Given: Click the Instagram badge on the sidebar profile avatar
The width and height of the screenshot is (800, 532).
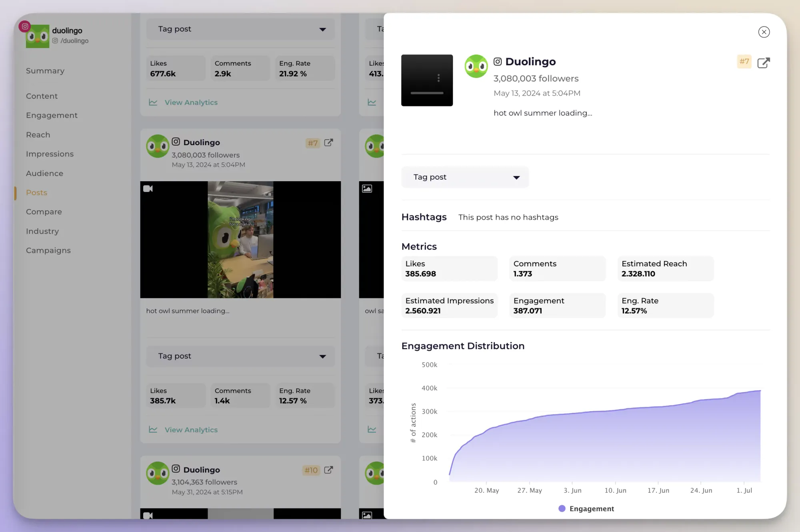Looking at the screenshot, I should [25, 26].
